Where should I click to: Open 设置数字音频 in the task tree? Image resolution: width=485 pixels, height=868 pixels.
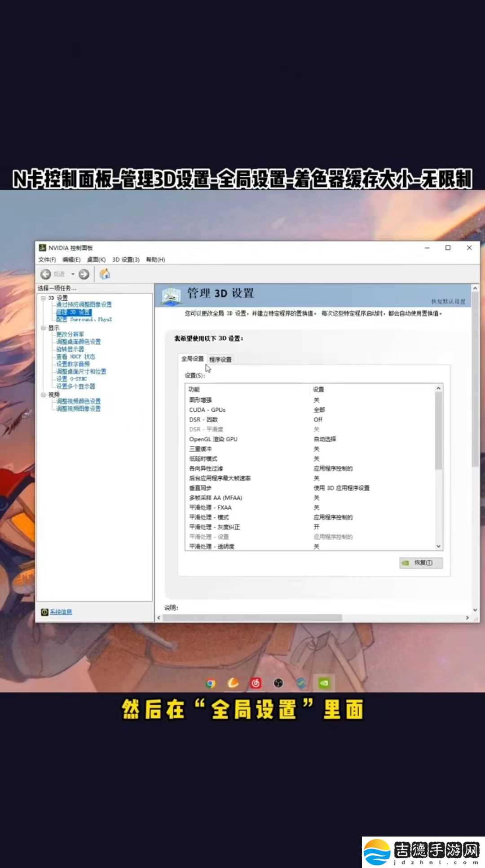tap(73, 364)
